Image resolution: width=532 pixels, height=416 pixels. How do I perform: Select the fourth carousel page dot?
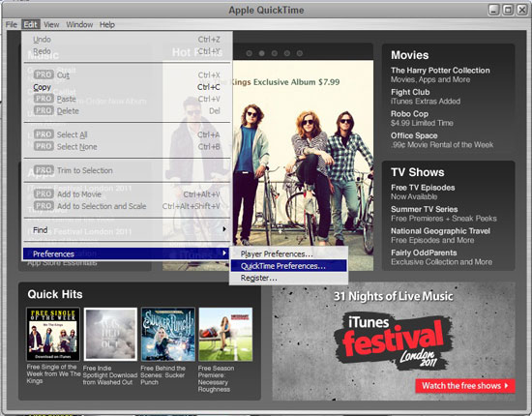[287, 53]
